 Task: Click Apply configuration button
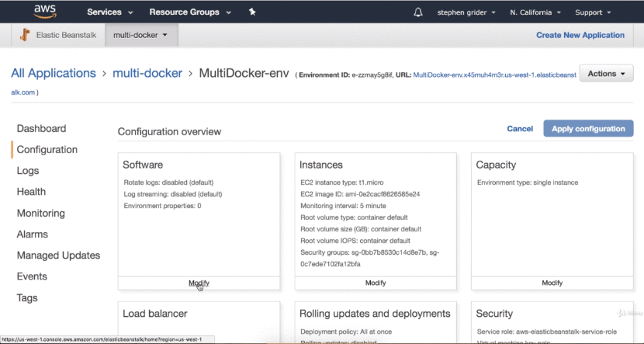pyautogui.click(x=588, y=129)
